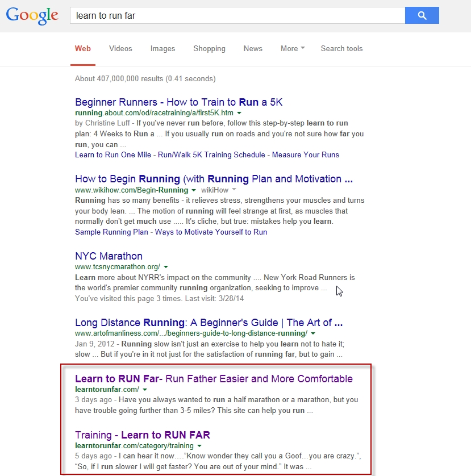Open 'Measure Your Runs' sitelink
Image resolution: width=471 pixels, height=476 pixels.
coord(306,155)
